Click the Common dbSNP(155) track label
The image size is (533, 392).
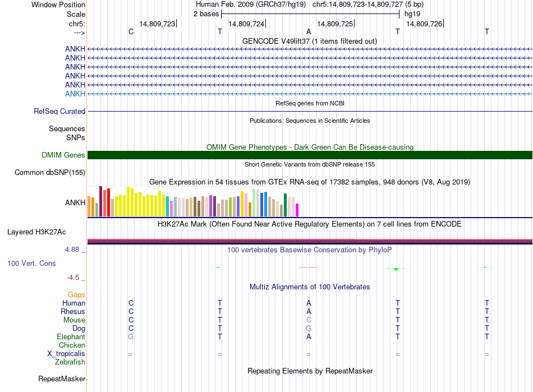[50, 173]
